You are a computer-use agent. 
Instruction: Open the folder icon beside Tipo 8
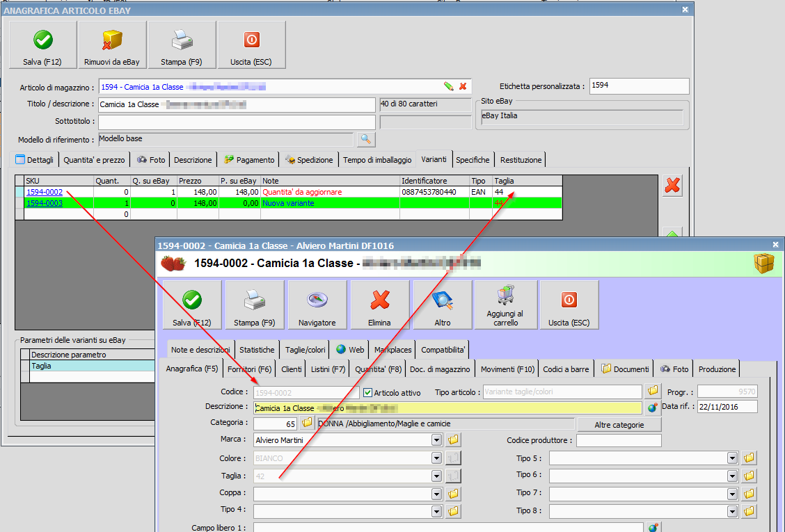tap(749, 511)
